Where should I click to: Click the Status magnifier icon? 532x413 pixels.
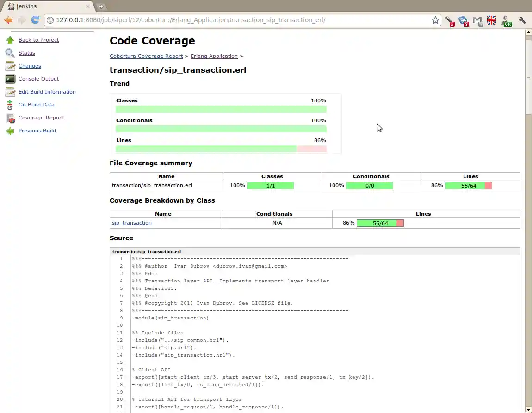[10, 53]
